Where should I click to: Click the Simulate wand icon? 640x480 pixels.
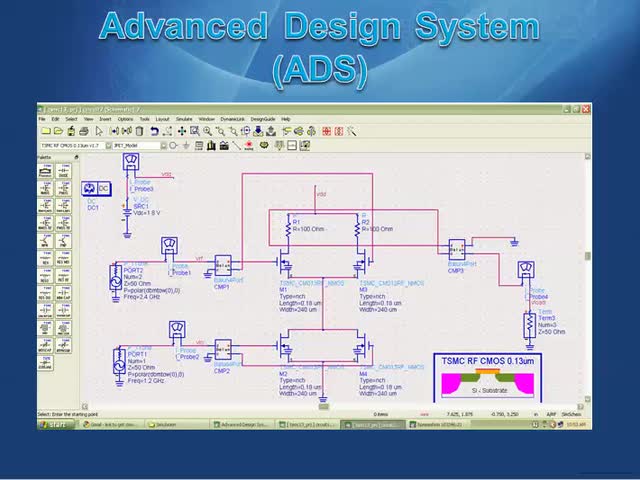coord(351,131)
